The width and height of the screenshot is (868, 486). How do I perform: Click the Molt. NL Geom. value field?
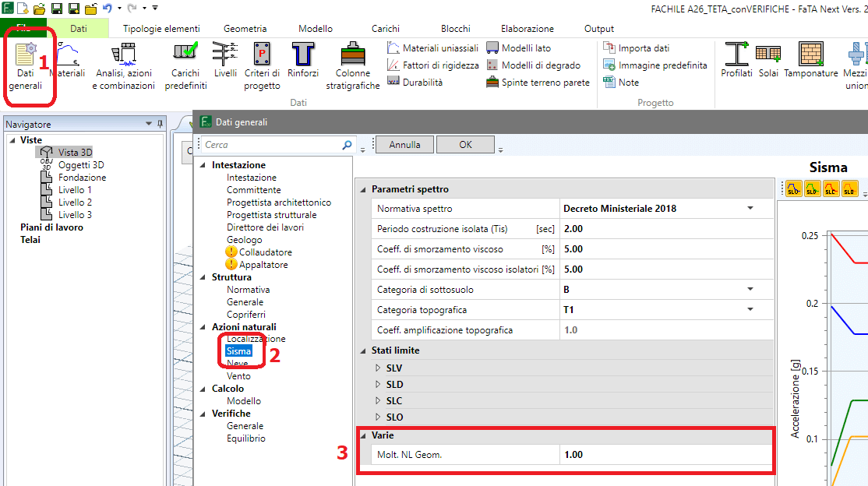(666, 455)
